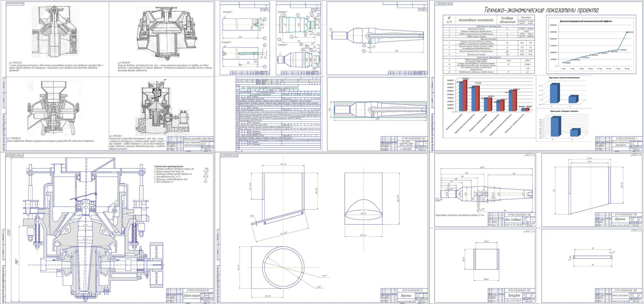This screenshot has height=304, width=644.
Task: Click the funnel circle plan view
Action: [283, 267]
